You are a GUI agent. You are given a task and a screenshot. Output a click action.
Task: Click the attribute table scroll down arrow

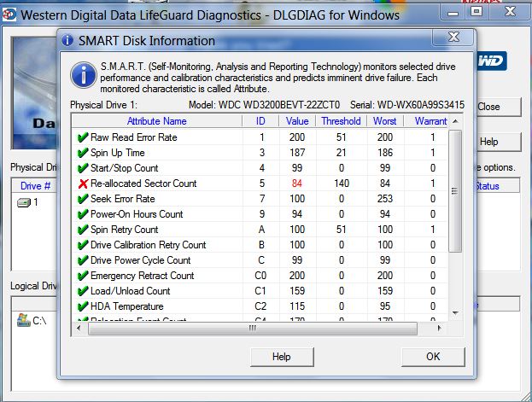coord(455,312)
